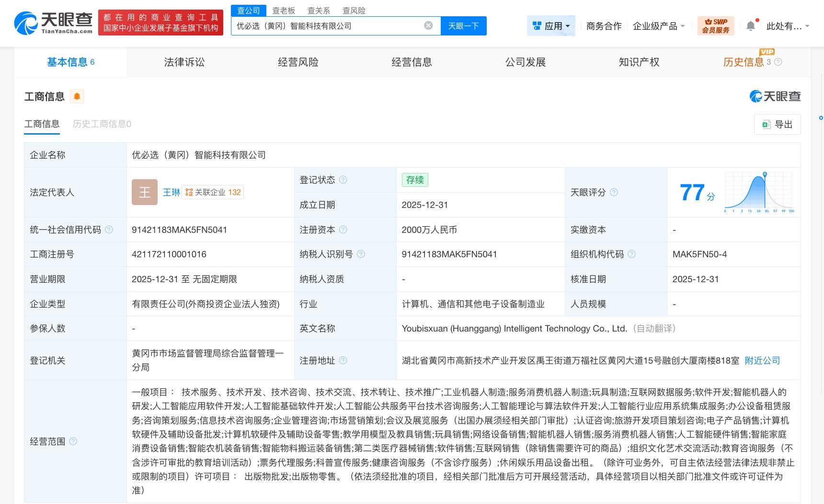Click the question mark icon next to 登记状态
824x504 pixels.
[343, 180]
